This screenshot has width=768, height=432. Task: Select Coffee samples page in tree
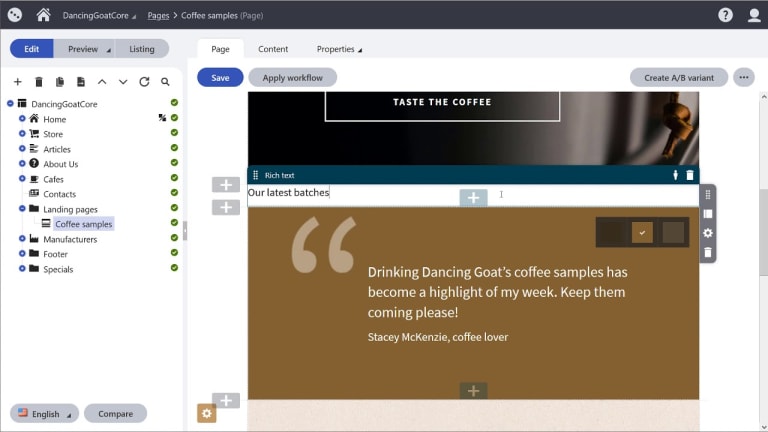coord(83,224)
